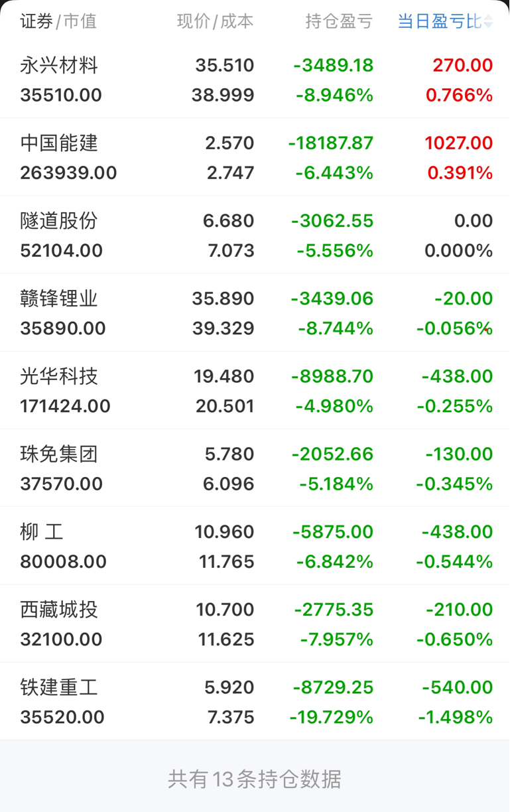Tap 铁建重工 loss percentage -19.729%
The width and height of the screenshot is (510, 812).
point(331,717)
